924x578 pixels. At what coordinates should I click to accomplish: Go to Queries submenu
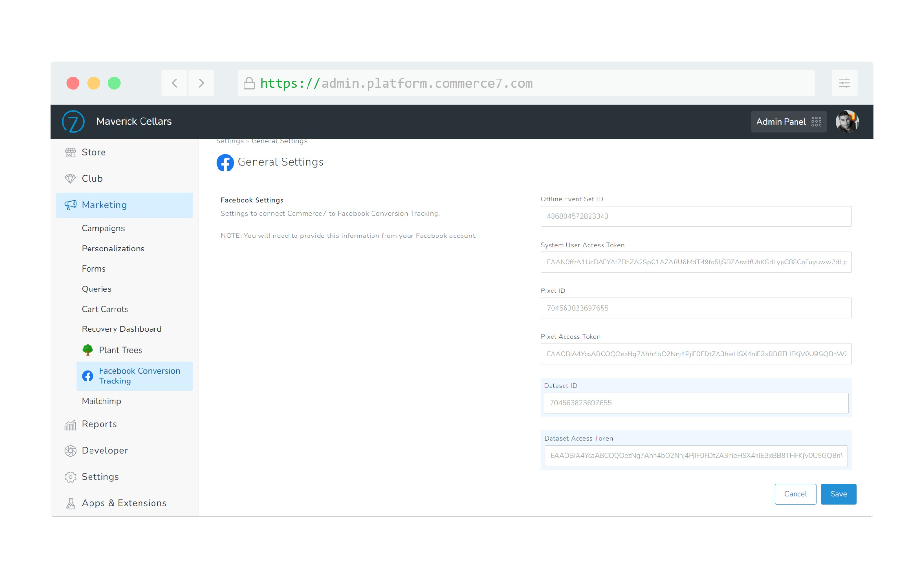pyautogui.click(x=96, y=289)
